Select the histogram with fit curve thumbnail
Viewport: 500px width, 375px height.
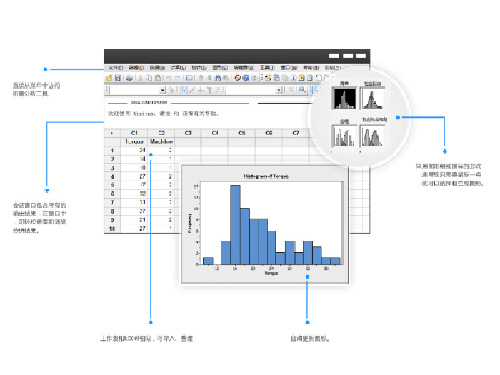pos(372,98)
